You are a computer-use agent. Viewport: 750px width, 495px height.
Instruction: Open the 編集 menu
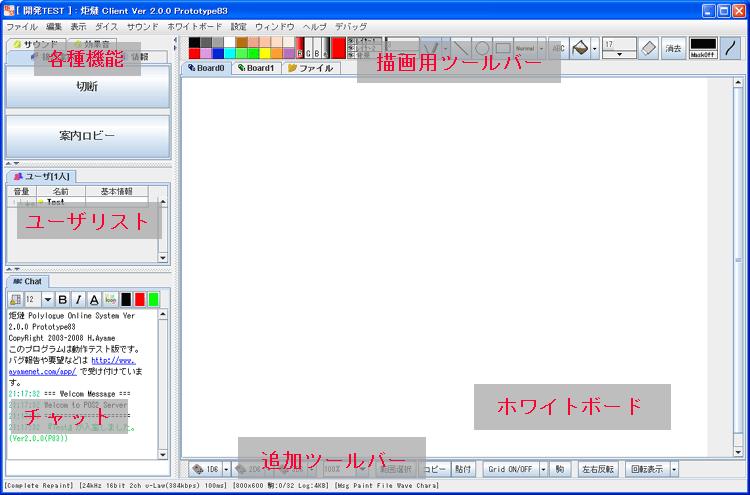click(54, 26)
